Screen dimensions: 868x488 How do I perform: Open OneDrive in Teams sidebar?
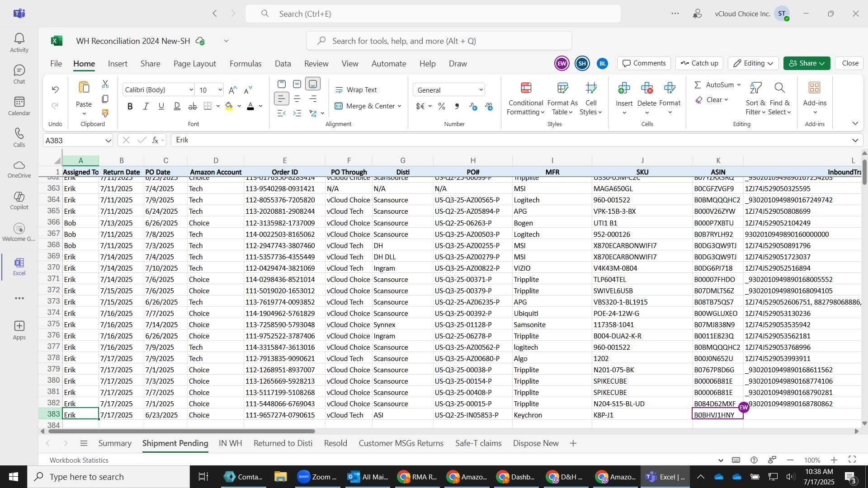click(19, 169)
